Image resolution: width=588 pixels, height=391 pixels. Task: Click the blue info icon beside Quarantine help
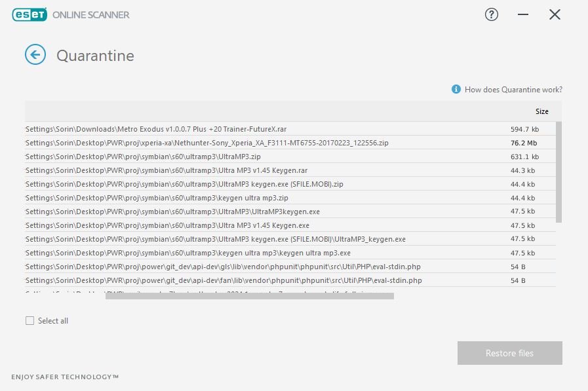pos(456,89)
